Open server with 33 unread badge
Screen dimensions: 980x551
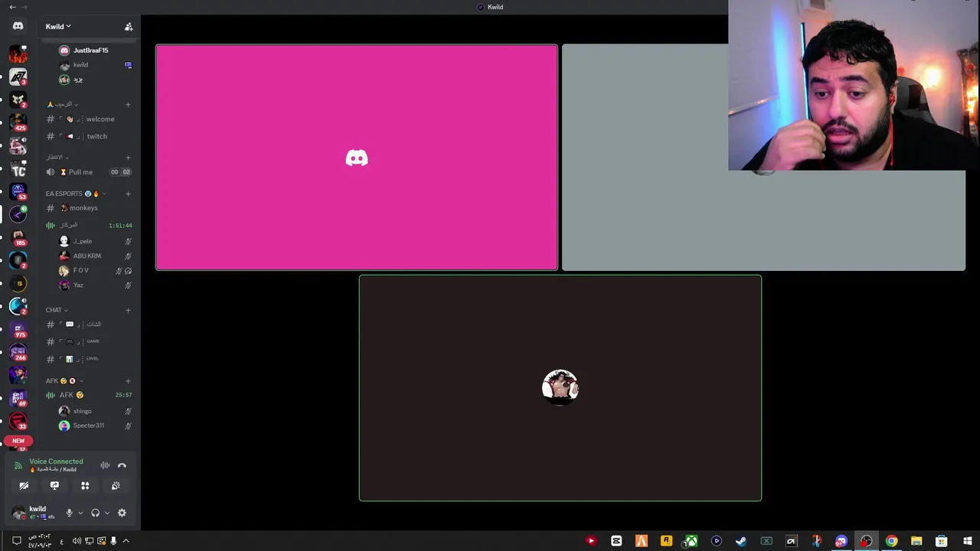pos(18,421)
